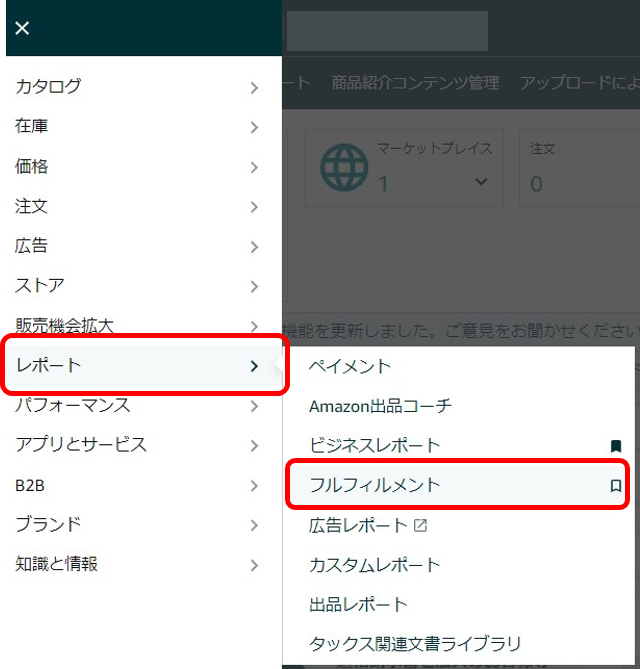Open the 広告 menu item
This screenshot has width=640, height=669.
31,246
